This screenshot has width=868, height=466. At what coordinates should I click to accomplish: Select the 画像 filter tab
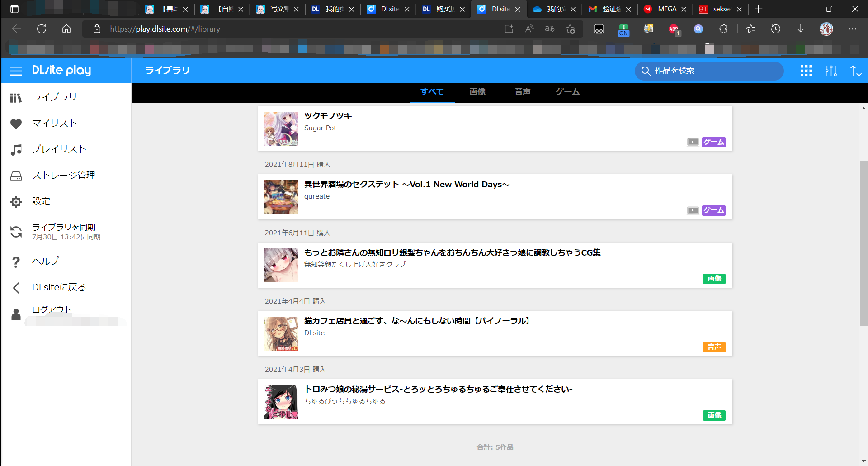click(477, 92)
